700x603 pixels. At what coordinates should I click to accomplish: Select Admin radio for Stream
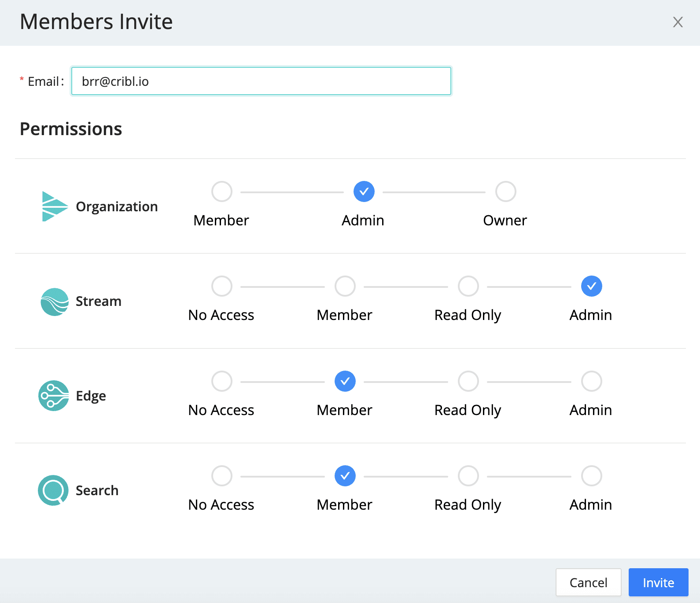(591, 287)
